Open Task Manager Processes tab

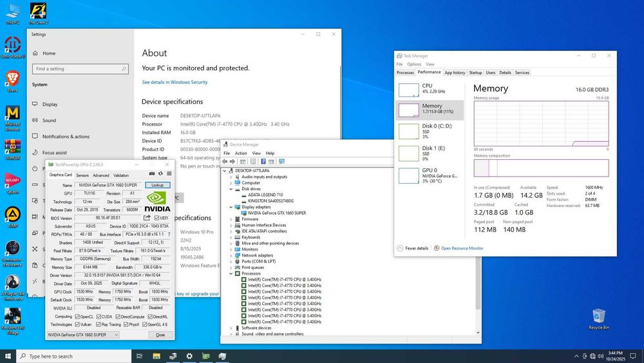[405, 72]
